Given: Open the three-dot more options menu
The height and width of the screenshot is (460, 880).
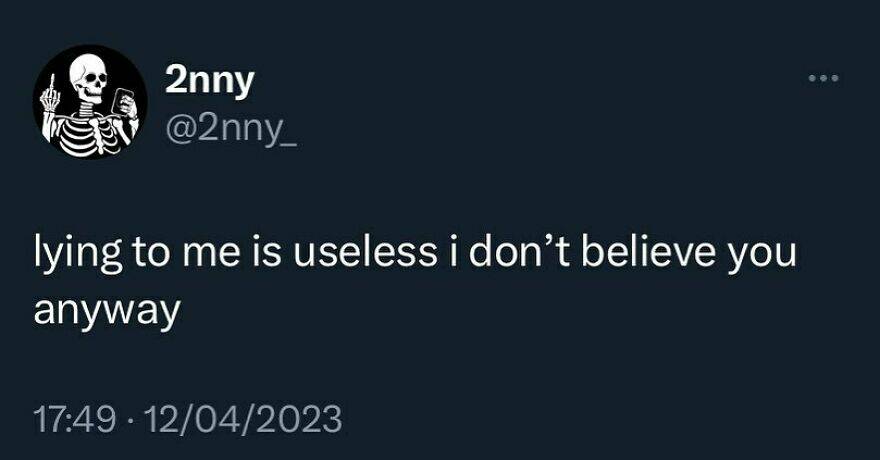Looking at the screenshot, I should click(x=824, y=77).
